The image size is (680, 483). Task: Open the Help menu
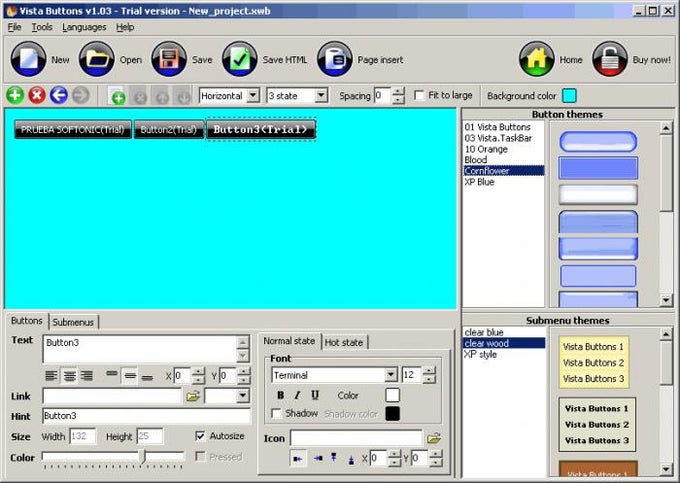pos(125,27)
